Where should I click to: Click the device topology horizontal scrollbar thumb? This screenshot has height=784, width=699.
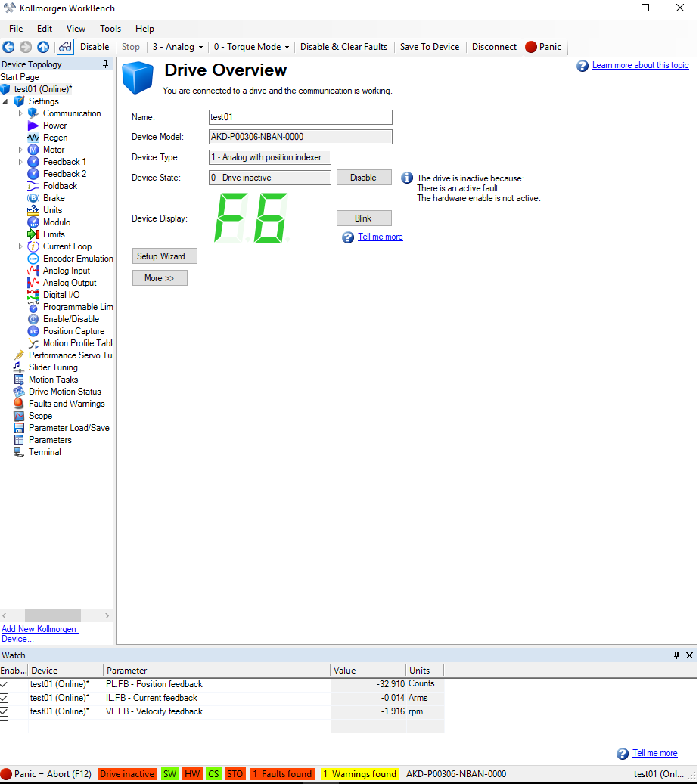[x=52, y=615]
